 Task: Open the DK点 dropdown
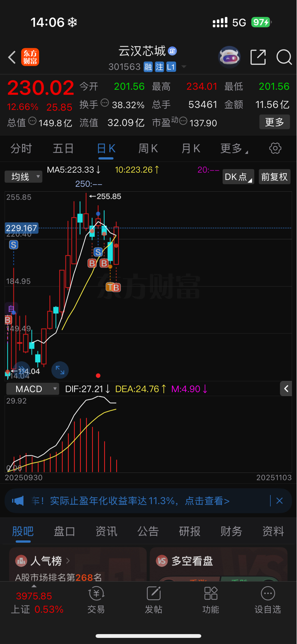(238, 177)
